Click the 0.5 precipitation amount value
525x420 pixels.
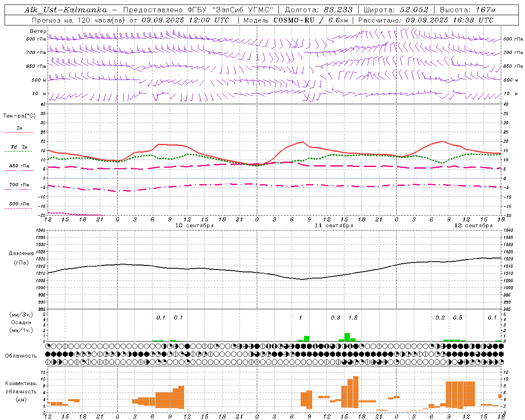coord(457,317)
